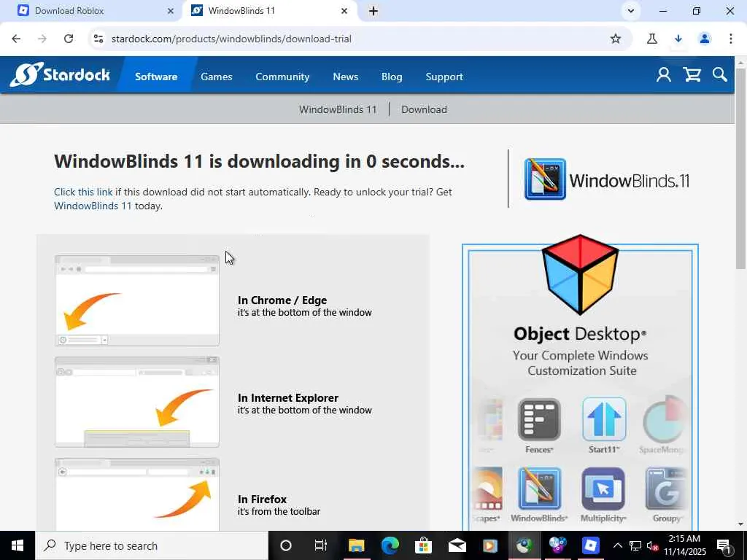Viewport: 747px width, 560px height.
Task: Open the Windows Start menu
Action: tap(18, 545)
